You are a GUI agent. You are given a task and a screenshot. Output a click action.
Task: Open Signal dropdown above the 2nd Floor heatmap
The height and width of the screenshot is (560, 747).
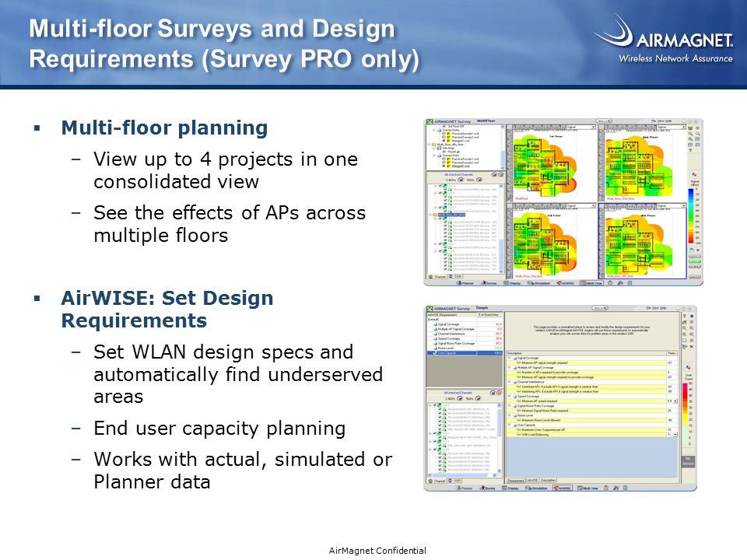(x=672, y=127)
